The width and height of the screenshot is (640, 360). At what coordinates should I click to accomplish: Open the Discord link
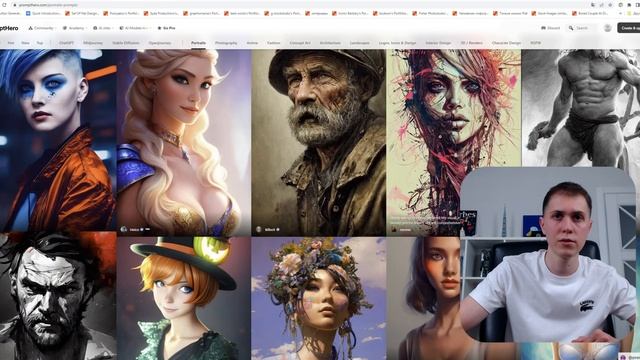tap(551, 28)
